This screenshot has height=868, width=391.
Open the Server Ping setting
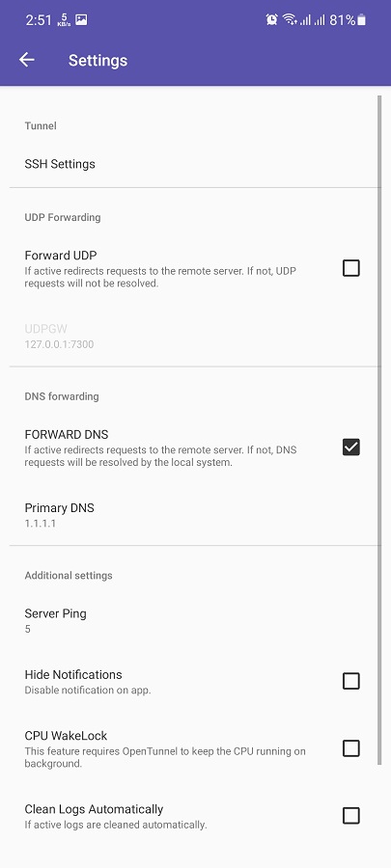193,620
